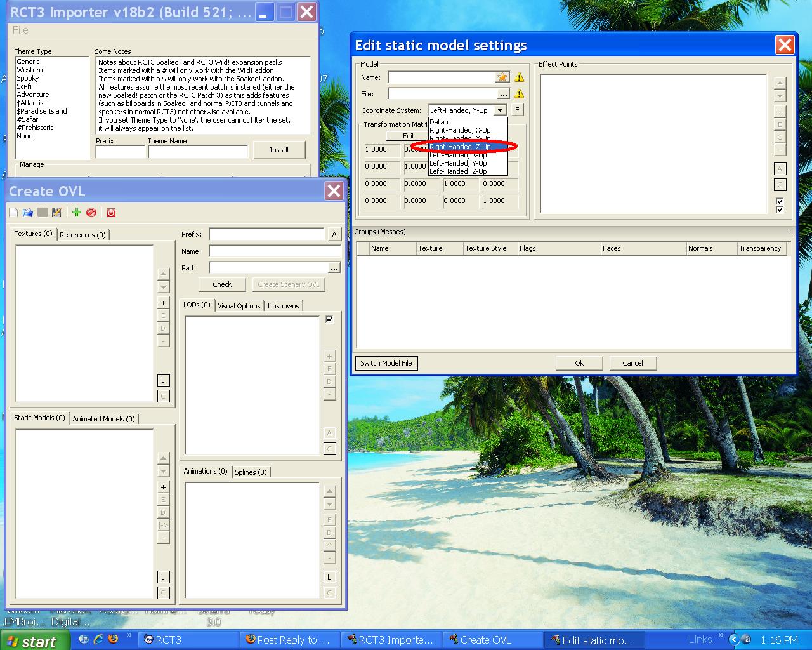Click the Prefix input field in Create OVL
This screenshot has height=650, width=812.
pos(266,234)
